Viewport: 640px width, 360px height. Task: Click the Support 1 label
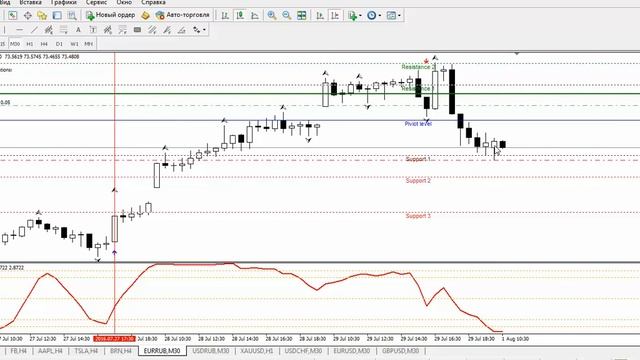click(x=418, y=159)
